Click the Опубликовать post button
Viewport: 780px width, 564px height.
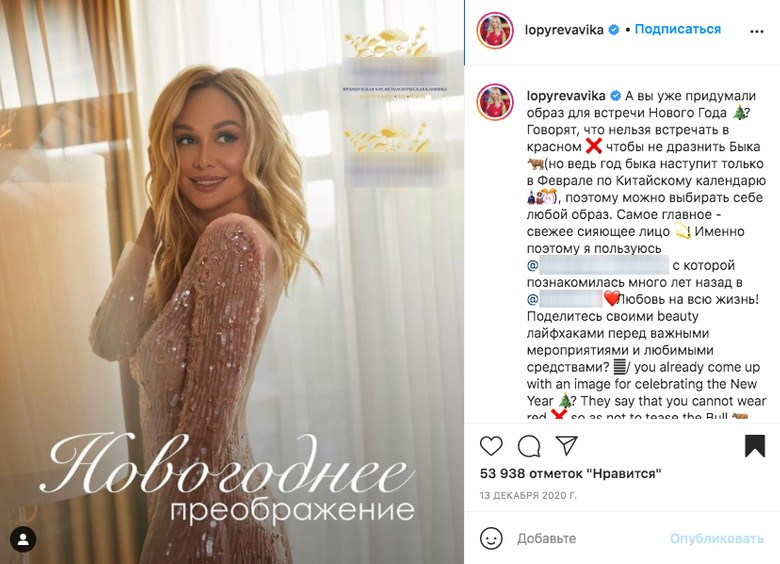716,539
